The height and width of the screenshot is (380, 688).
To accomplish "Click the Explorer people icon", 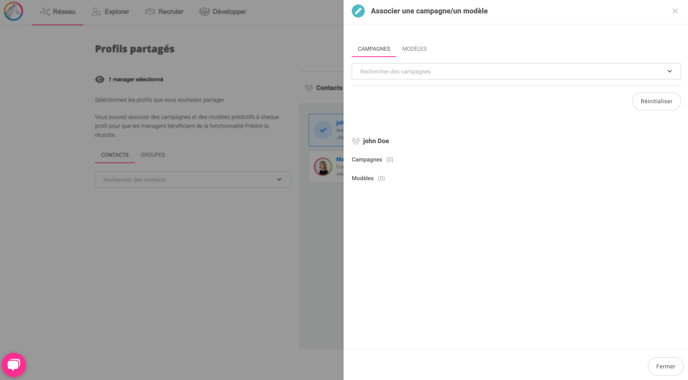I will pos(96,12).
